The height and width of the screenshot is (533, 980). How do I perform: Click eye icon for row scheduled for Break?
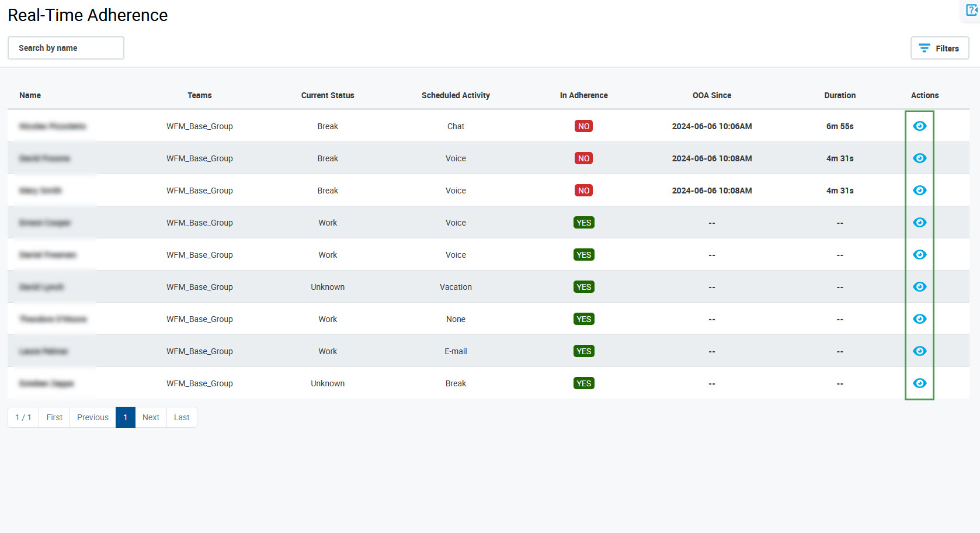tap(919, 383)
